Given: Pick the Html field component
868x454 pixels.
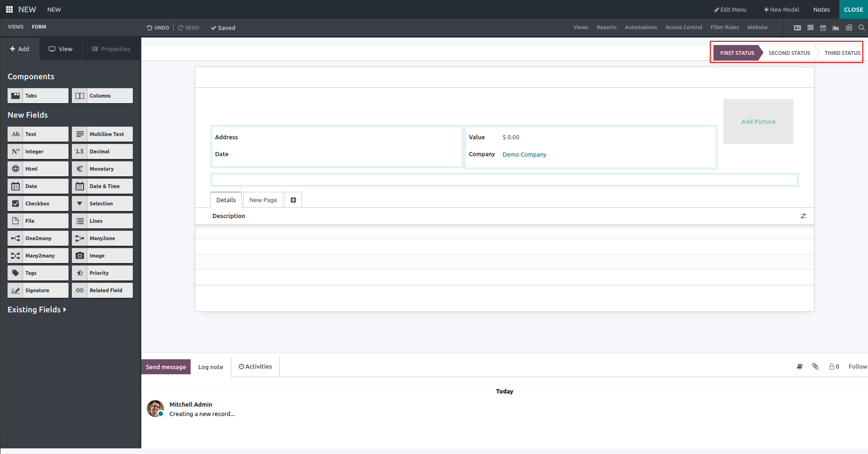Looking at the screenshot, I should click(38, 169).
